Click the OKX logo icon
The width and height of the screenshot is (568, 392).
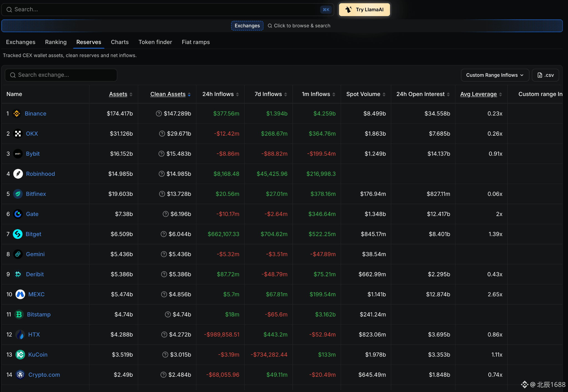(18, 134)
